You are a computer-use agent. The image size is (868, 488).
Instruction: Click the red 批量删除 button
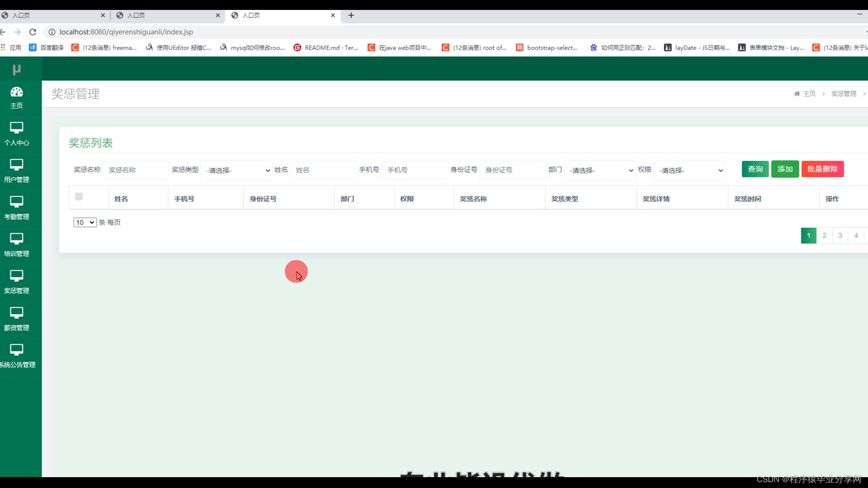tap(822, 169)
